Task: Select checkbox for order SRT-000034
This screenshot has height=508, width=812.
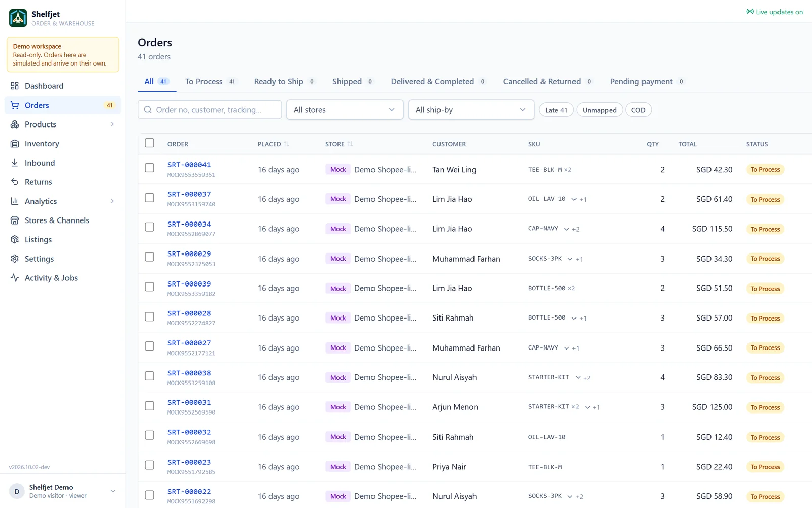Action: click(149, 227)
